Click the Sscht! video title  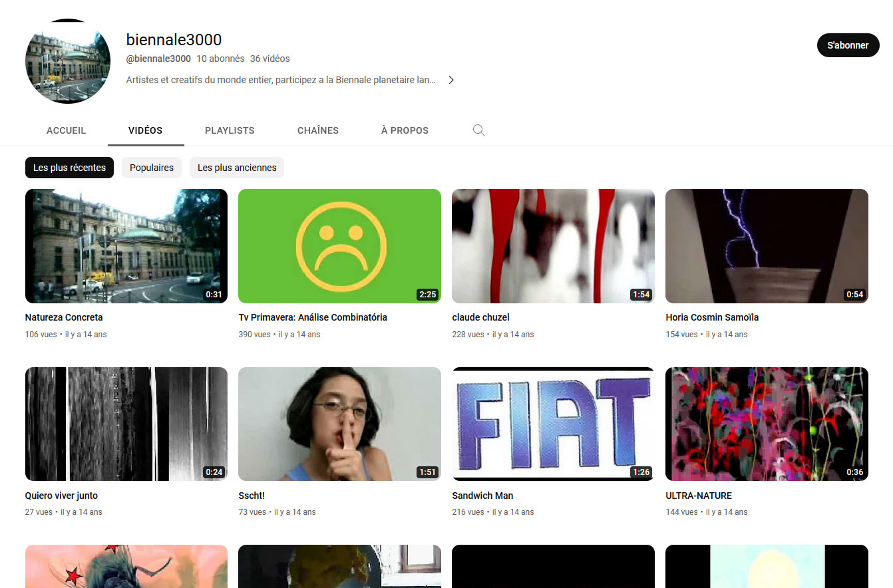252,496
